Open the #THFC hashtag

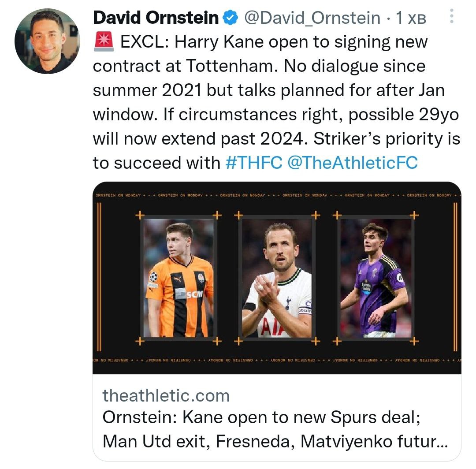[x=253, y=163]
